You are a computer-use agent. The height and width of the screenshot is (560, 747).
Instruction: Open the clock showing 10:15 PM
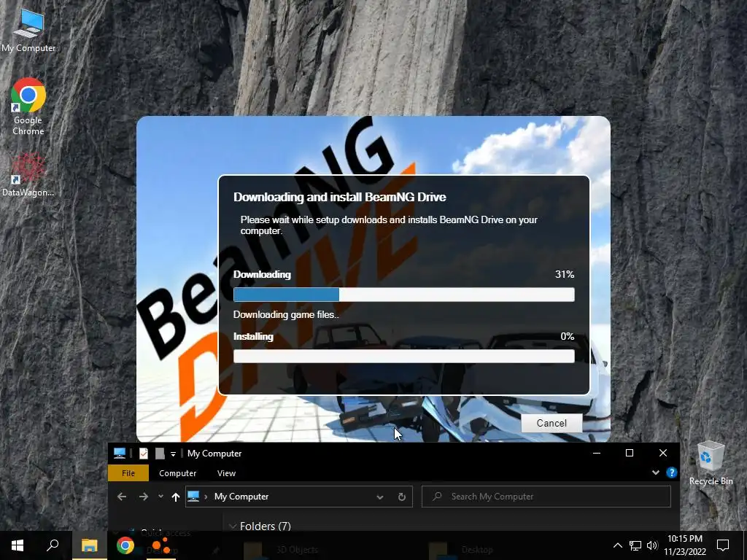[x=684, y=545]
